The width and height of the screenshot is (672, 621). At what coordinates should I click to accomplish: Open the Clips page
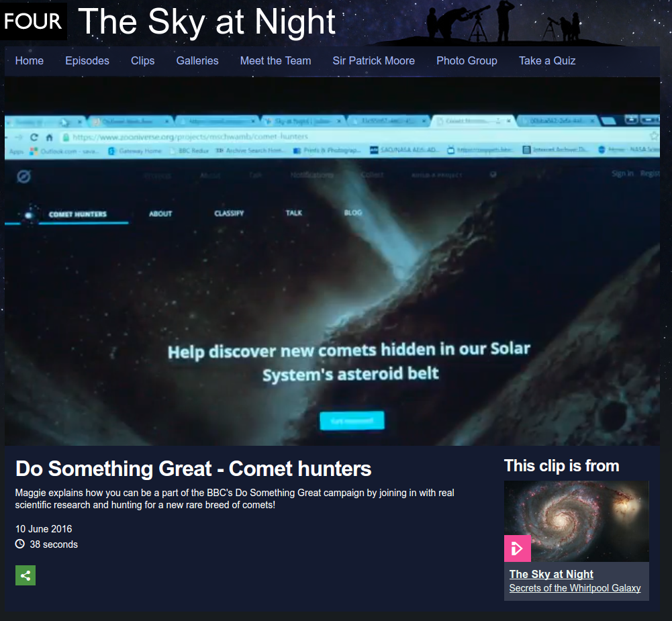point(143,61)
